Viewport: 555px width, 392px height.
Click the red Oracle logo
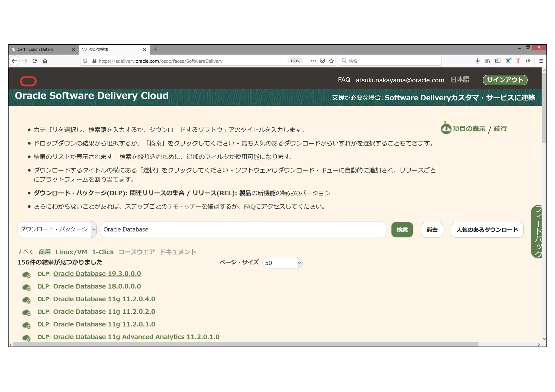tap(28, 81)
